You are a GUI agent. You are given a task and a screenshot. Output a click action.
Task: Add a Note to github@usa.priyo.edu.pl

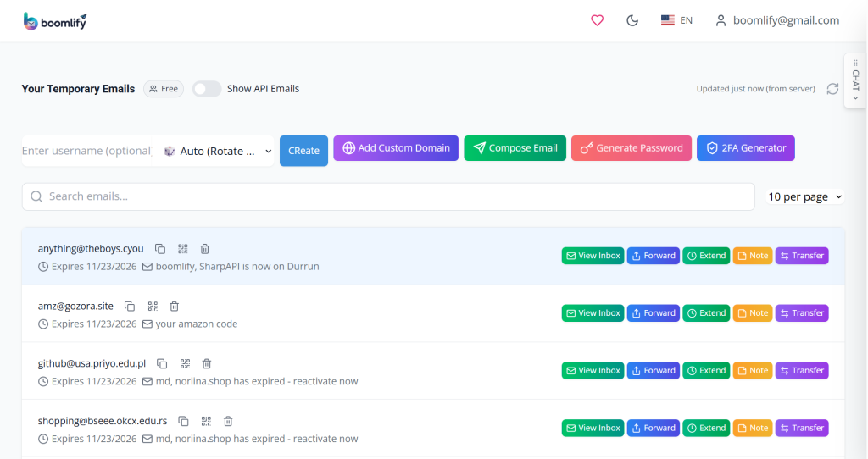click(x=753, y=371)
